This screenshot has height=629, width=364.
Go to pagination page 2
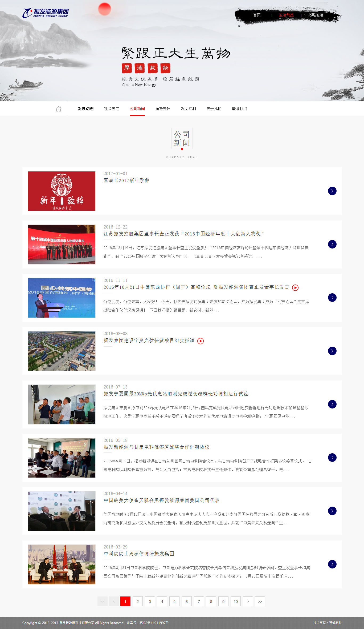click(x=137, y=601)
